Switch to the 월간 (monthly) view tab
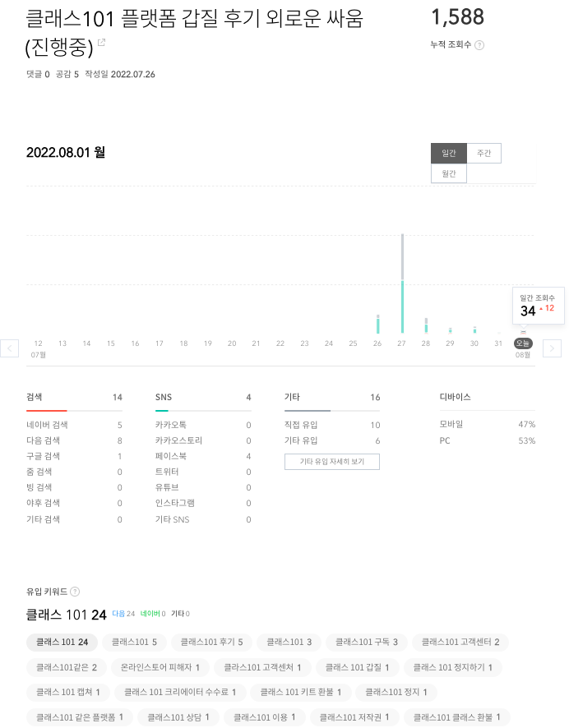This screenshot has height=728, width=569. [449, 173]
